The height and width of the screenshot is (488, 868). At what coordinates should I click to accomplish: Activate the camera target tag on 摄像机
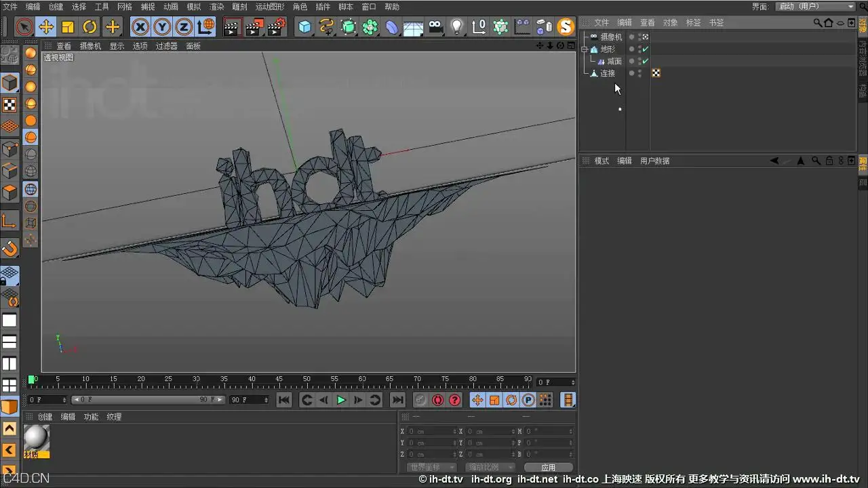coord(646,37)
